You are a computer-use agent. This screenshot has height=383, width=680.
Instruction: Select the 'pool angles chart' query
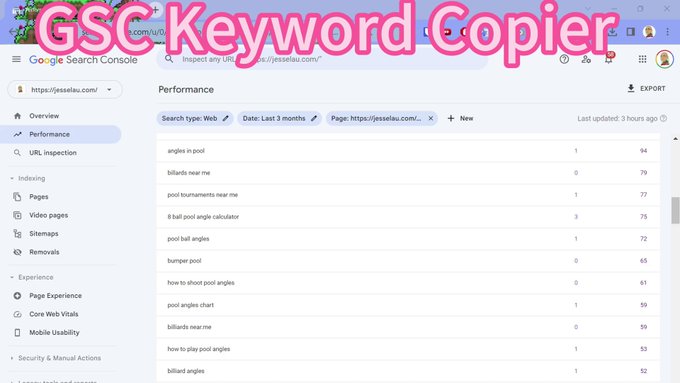[408, 305]
